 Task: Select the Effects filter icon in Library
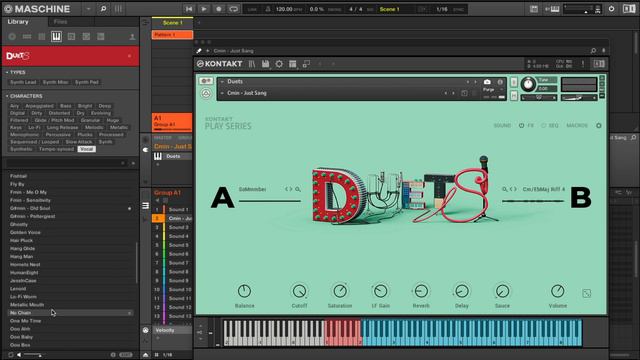pyautogui.click(x=71, y=37)
